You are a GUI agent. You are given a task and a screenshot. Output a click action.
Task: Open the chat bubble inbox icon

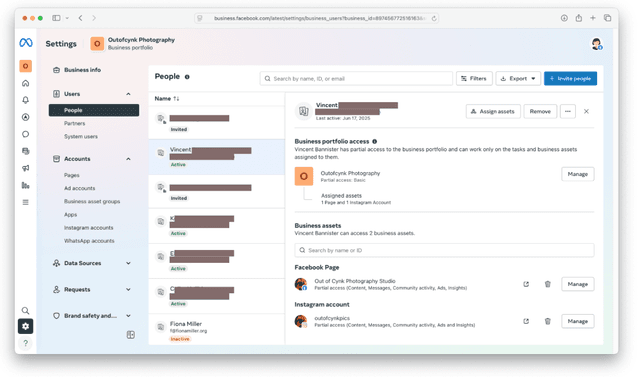click(26, 134)
